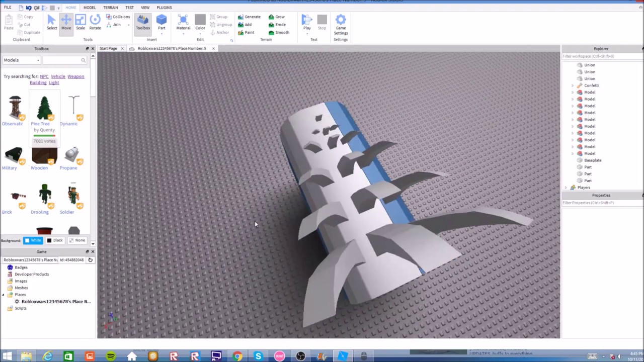Click the Undo arrow in quick access bar

28,8
